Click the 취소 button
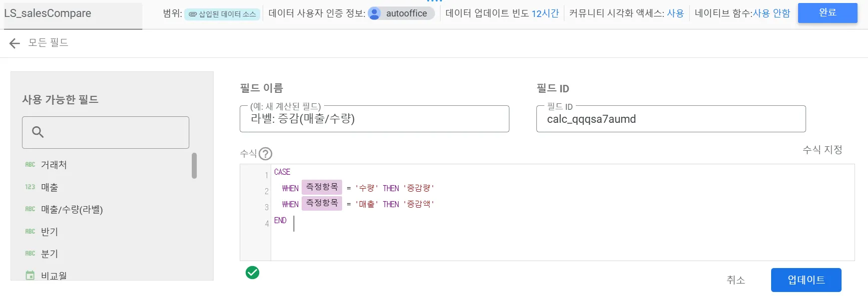This screenshot has width=868, height=298. (736, 280)
